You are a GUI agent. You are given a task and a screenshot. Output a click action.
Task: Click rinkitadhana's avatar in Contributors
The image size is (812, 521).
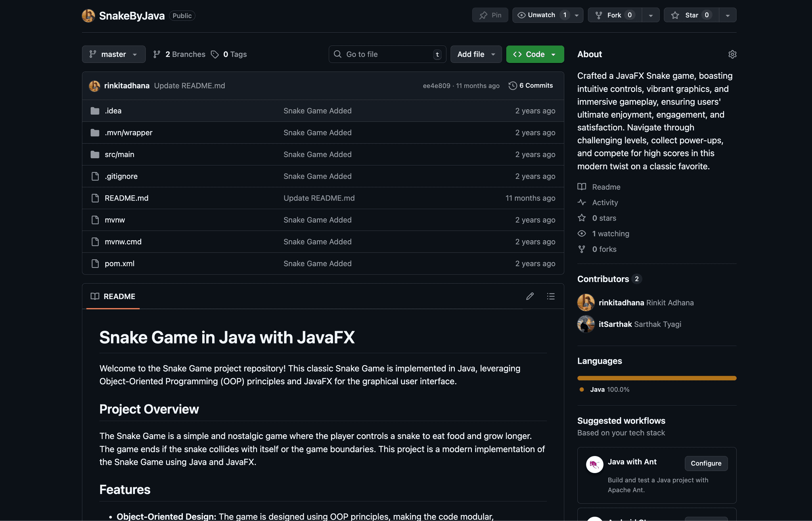coord(586,303)
